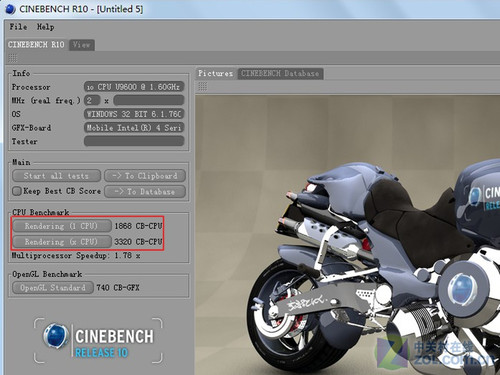500x375 pixels.
Task: Click the CINEBENCH Release 10 logo sphere
Action: coord(55,335)
